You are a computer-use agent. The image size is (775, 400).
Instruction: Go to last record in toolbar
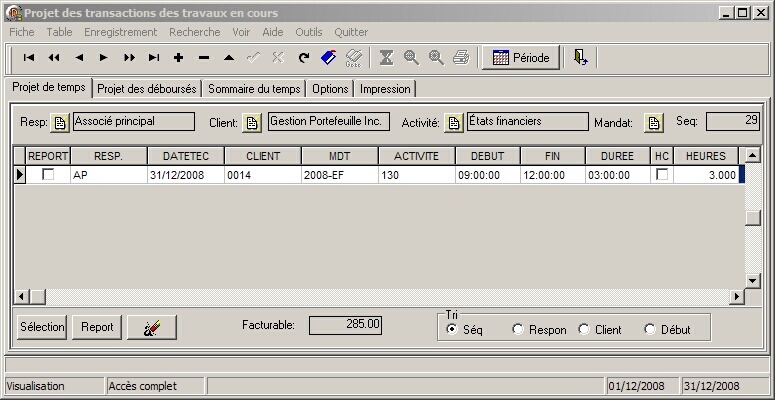coord(154,58)
